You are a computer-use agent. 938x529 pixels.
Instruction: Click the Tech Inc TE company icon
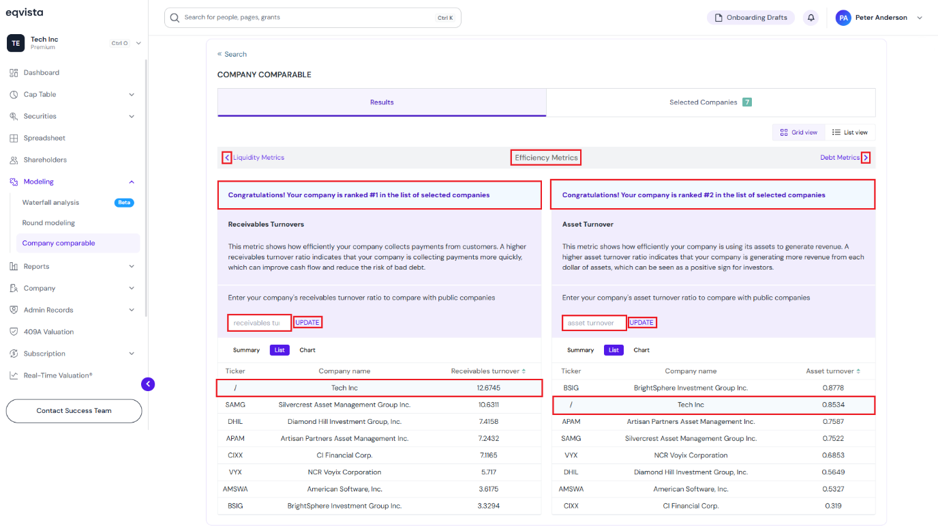[x=16, y=42]
